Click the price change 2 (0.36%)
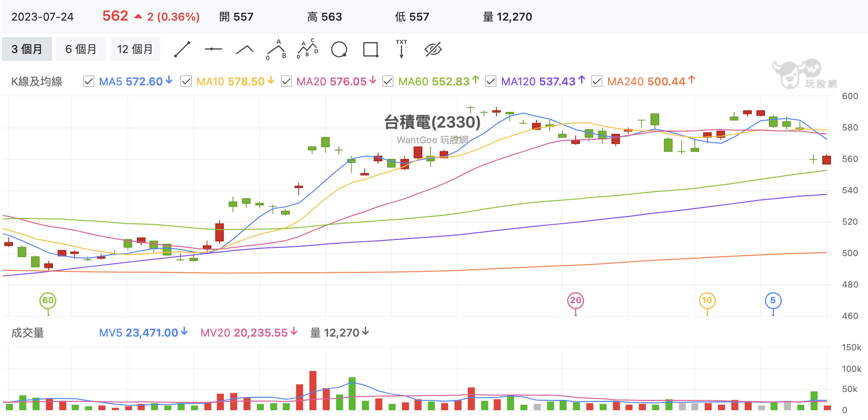868x420 pixels. 173,17
